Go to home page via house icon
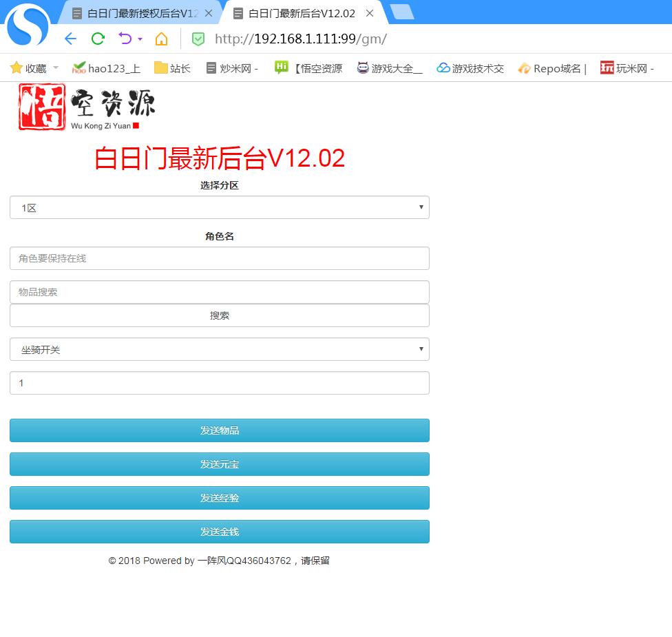The image size is (672, 637). 161,39
